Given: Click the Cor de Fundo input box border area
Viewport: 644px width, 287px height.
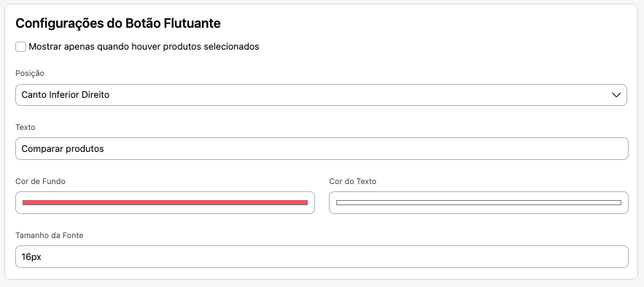Looking at the screenshot, I should (165, 210).
